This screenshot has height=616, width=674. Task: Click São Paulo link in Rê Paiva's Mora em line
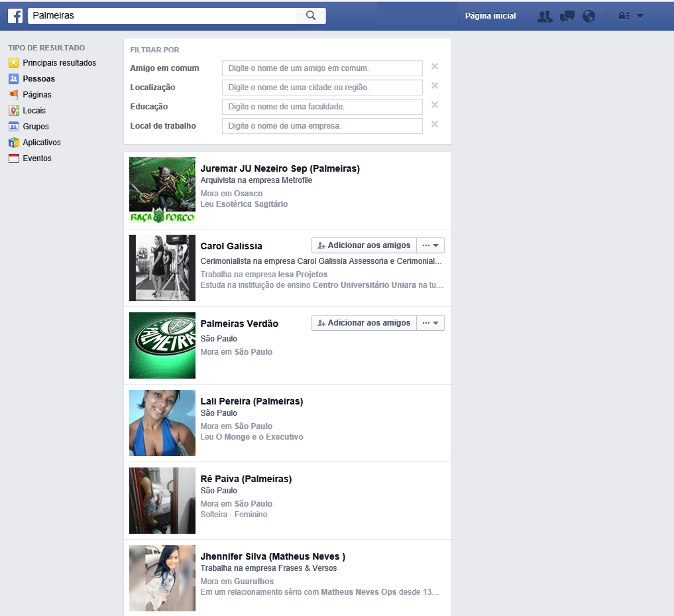coord(254,504)
